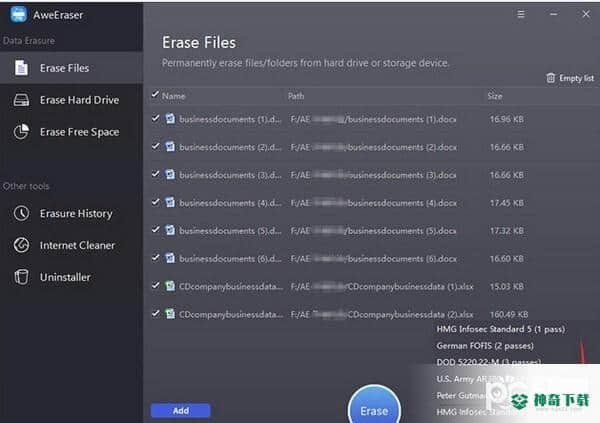Uncheck the 160.49 KB CDcompanybusinessdata checkbox

(x=155, y=314)
